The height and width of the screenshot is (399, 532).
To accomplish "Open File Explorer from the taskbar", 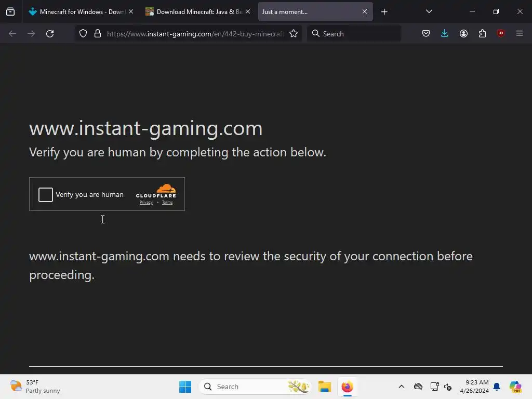I will pyautogui.click(x=324, y=387).
